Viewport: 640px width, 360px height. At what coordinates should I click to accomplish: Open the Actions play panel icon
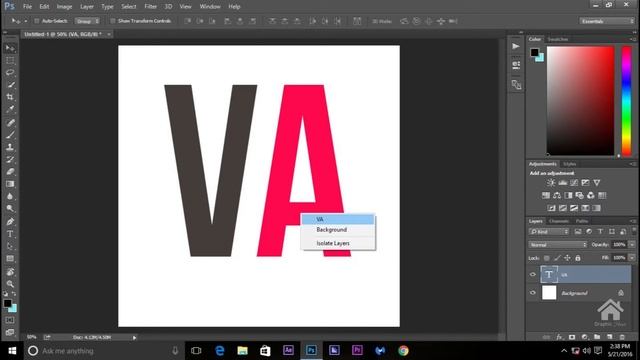tap(516, 47)
